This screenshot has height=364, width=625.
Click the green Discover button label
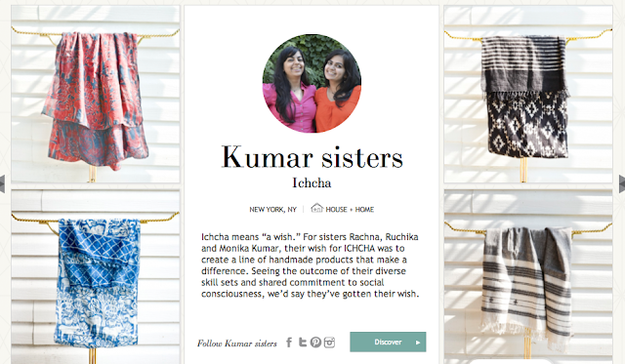[x=388, y=343]
